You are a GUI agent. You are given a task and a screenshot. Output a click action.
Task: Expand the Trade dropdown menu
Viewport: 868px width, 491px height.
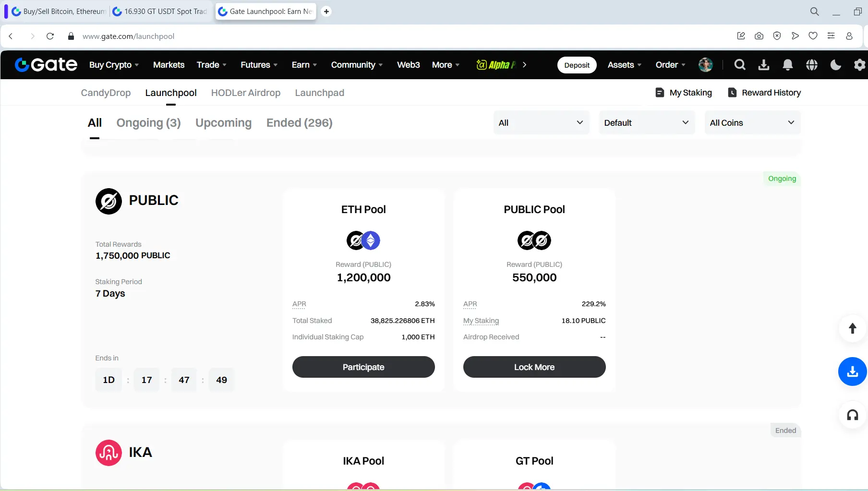pyautogui.click(x=211, y=65)
